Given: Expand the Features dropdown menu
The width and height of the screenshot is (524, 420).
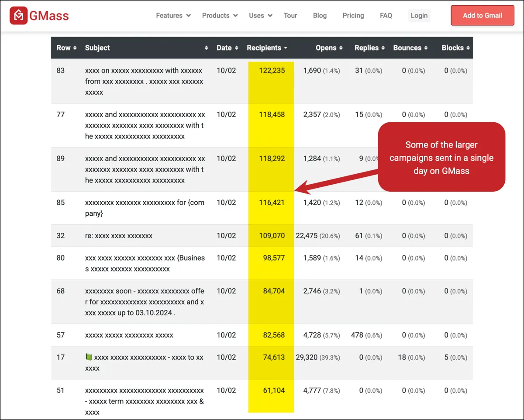Looking at the screenshot, I should [x=173, y=15].
